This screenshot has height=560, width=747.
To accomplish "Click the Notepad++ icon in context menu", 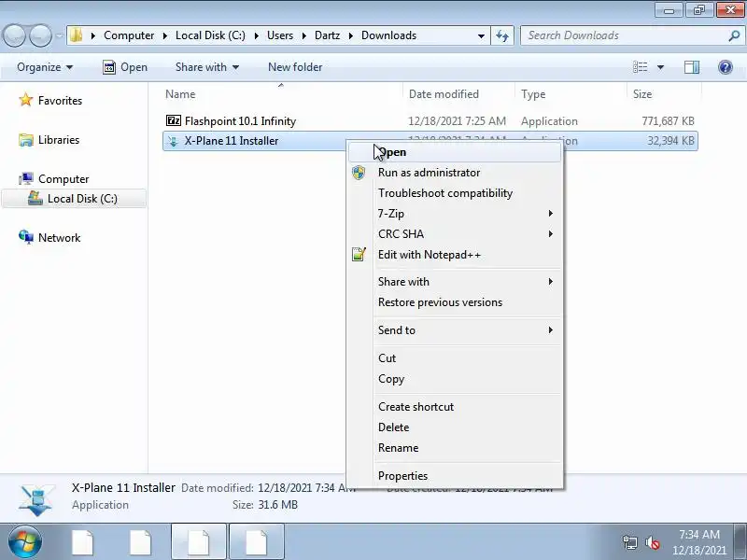I will [x=359, y=254].
